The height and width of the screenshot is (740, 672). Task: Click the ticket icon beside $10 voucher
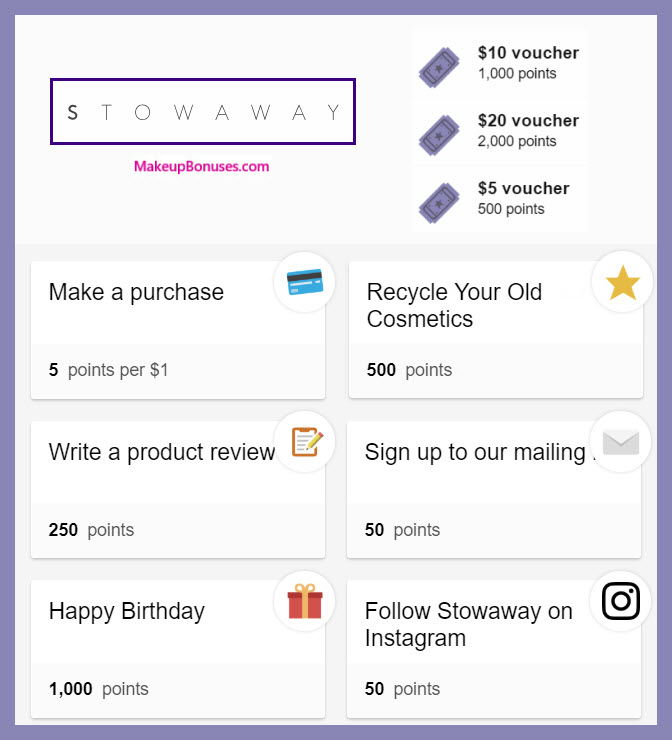tap(439, 67)
